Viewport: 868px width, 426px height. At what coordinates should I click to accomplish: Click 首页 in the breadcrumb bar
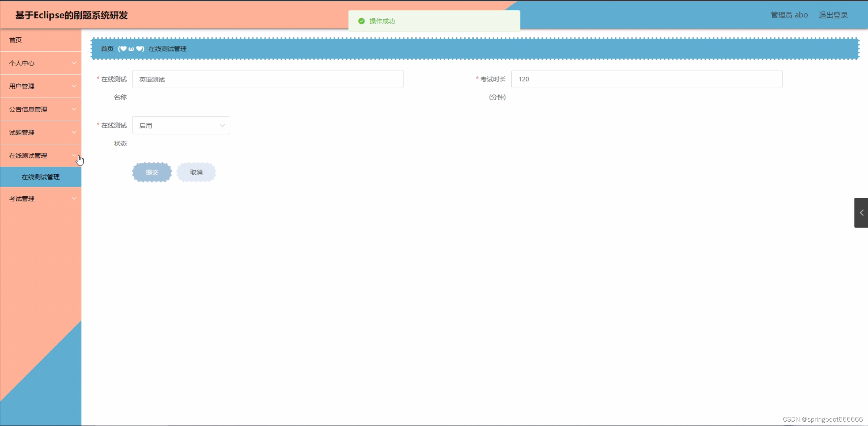107,49
